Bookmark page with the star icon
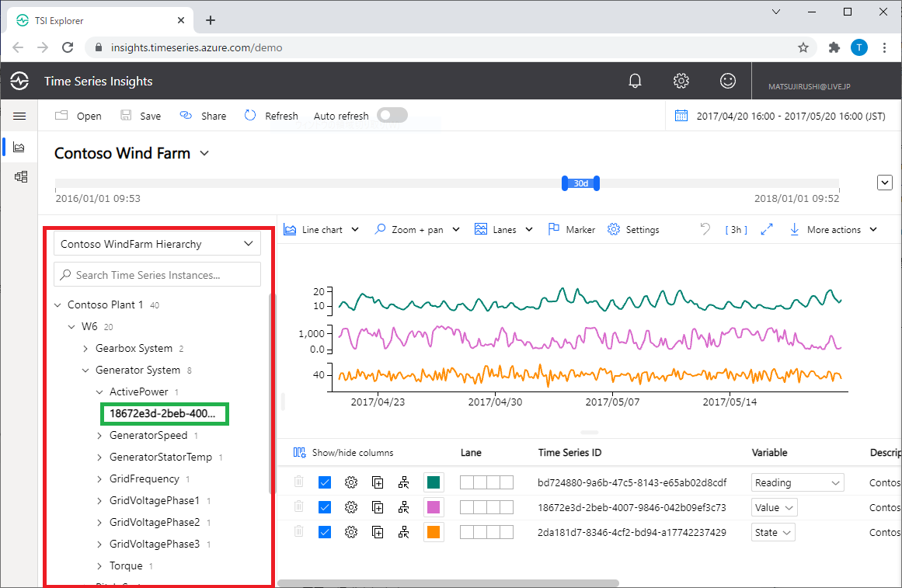This screenshot has width=902, height=588. pos(803,47)
